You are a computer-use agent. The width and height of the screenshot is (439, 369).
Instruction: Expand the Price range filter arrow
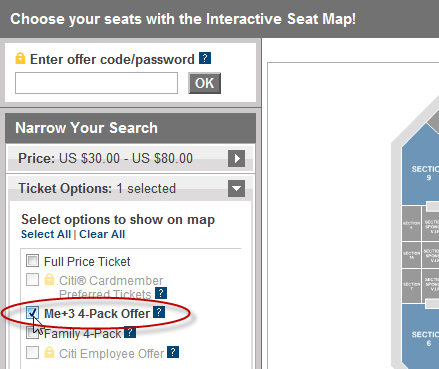(x=236, y=158)
